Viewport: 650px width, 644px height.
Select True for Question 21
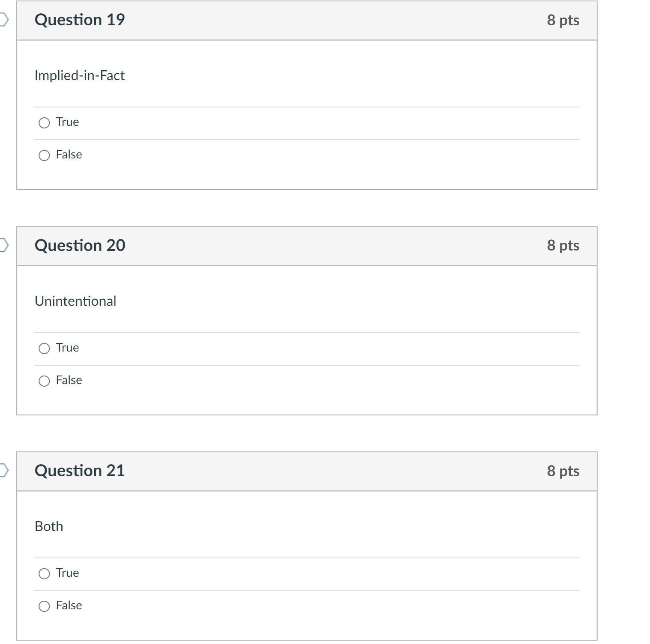coord(45,573)
